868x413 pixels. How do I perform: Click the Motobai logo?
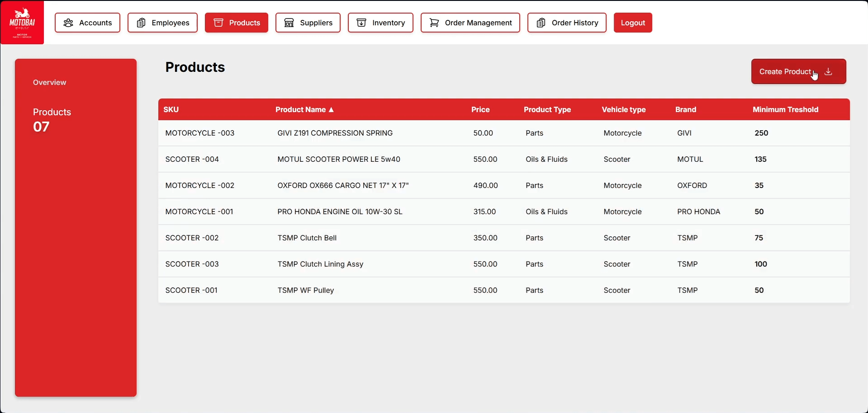click(x=22, y=22)
